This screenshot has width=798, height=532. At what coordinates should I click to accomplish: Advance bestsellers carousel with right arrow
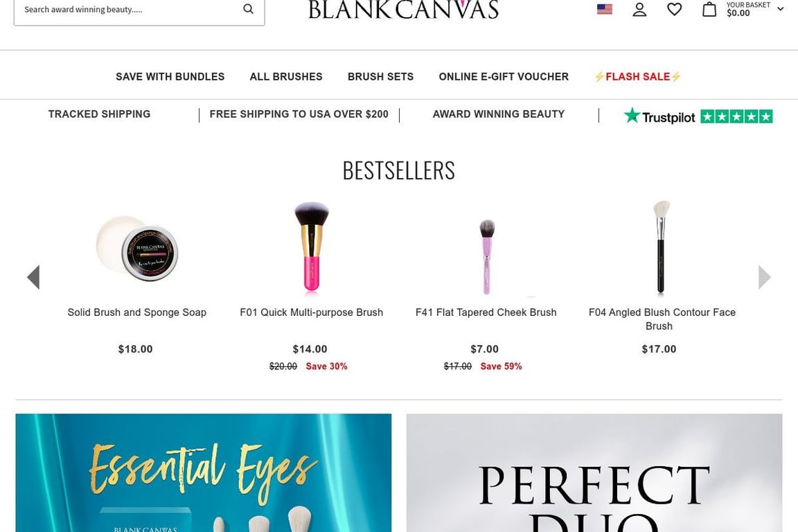pos(764,277)
